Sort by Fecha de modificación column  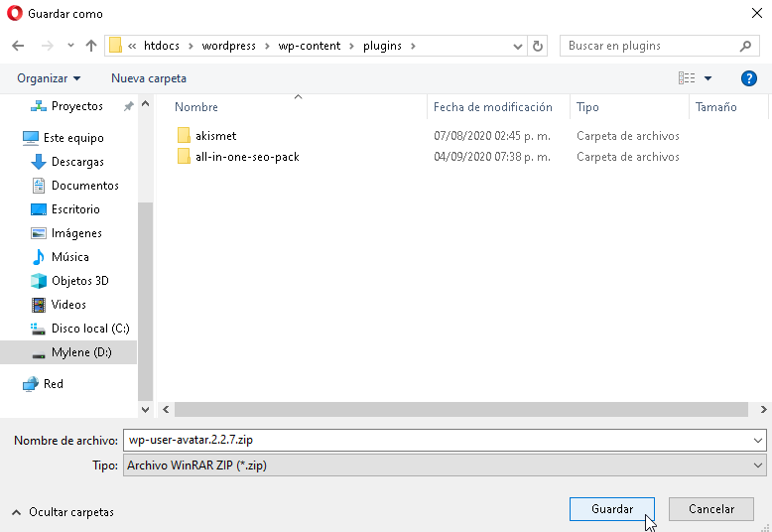492,107
